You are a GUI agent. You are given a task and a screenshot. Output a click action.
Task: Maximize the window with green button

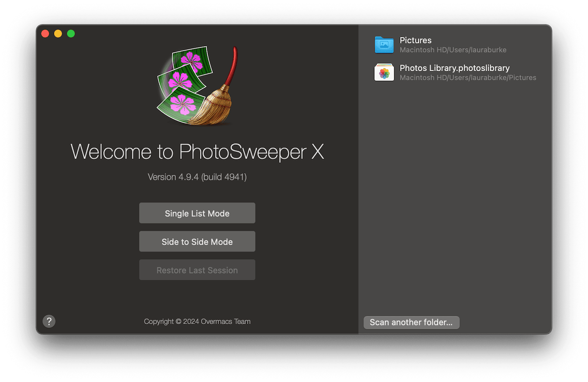coord(71,33)
